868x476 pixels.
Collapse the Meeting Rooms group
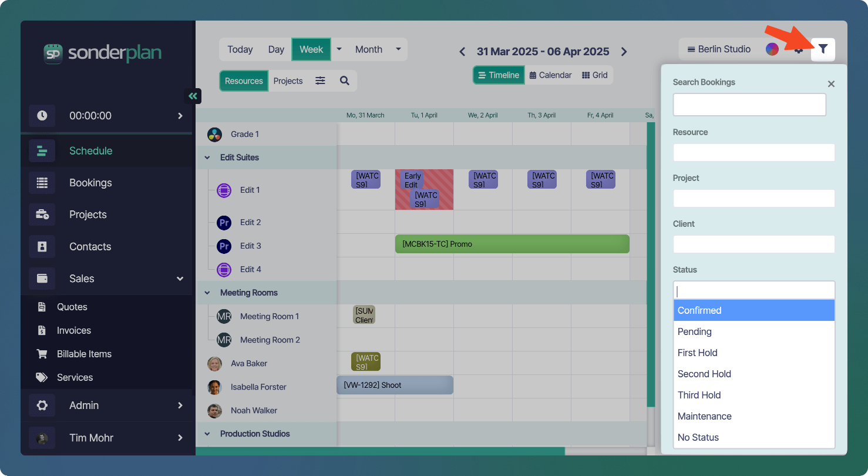coord(207,293)
